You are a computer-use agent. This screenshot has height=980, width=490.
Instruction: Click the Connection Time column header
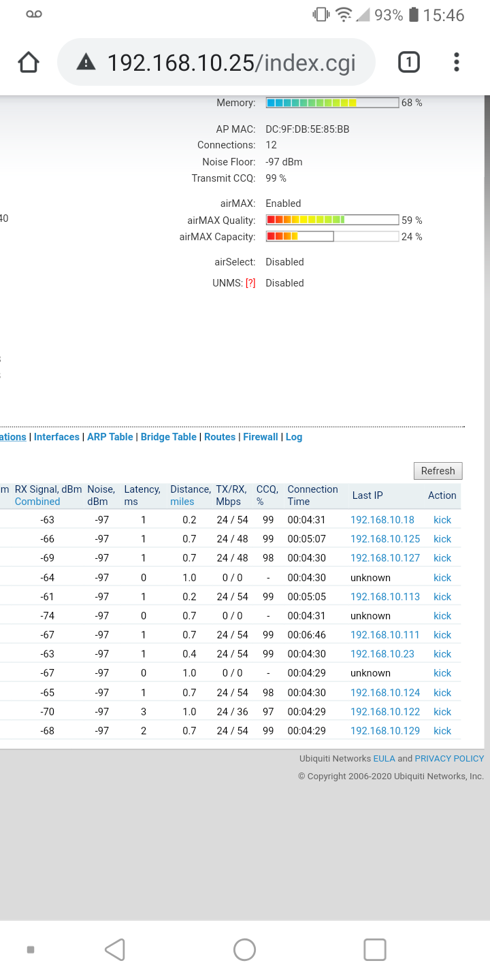312,495
